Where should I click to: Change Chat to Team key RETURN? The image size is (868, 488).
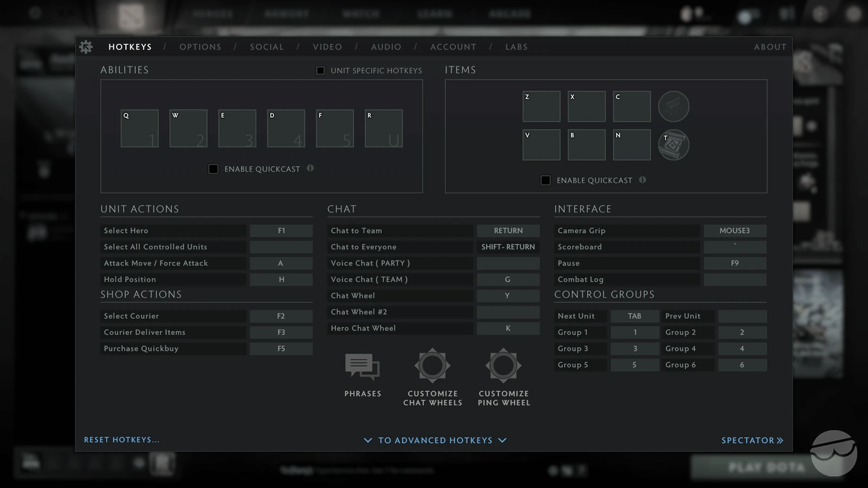508,230
